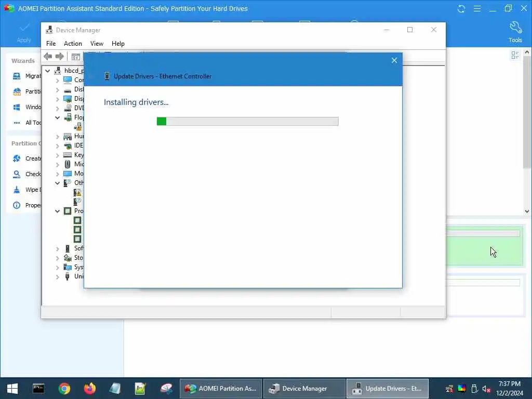Click the muted volume tray icon
The width and height of the screenshot is (532, 399).
coord(487,389)
